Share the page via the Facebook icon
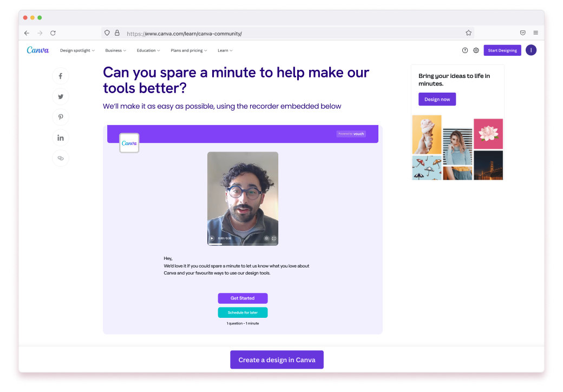 point(61,76)
